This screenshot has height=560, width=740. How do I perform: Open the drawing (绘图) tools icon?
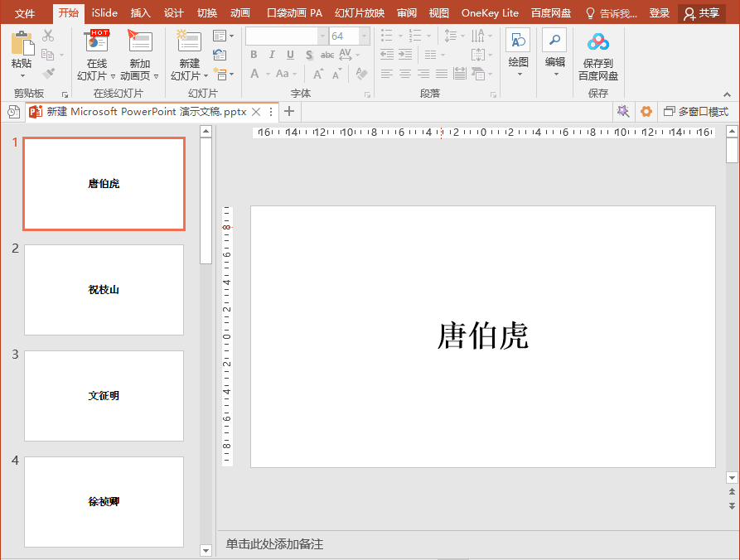[519, 41]
